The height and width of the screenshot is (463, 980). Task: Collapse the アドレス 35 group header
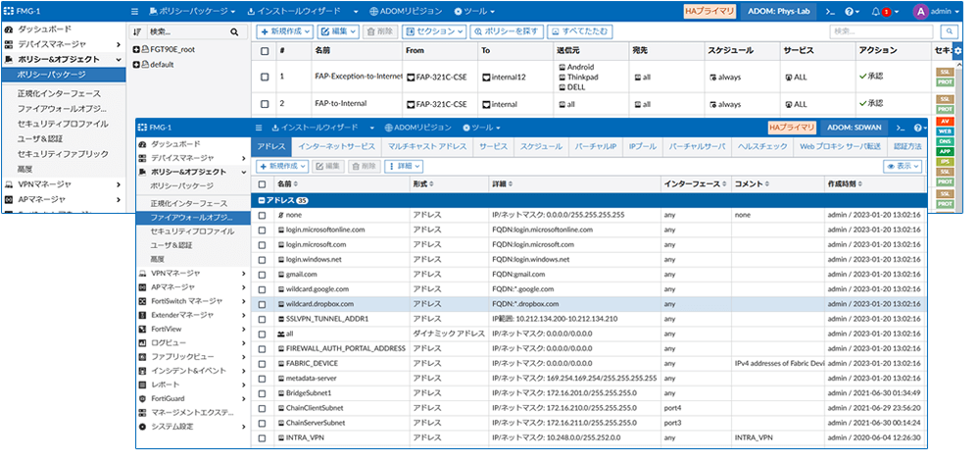[x=262, y=201]
